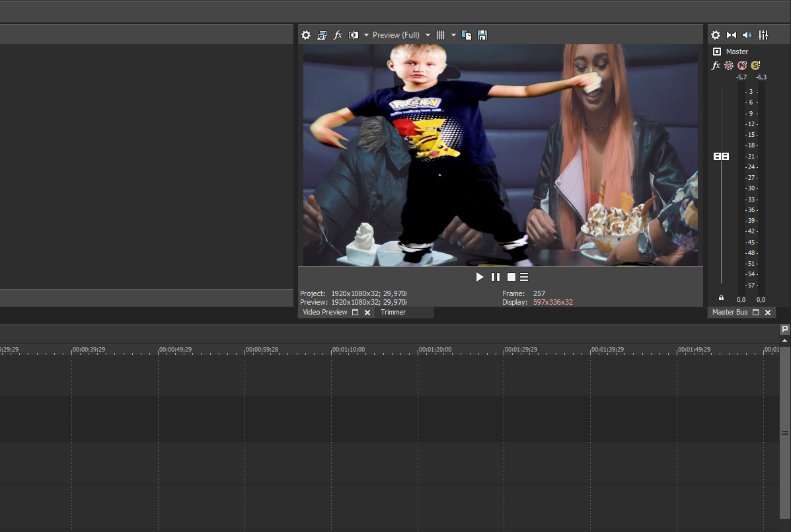The width and height of the screenshot is (791, 532).
Task: Expand overlays dropdown arrow beside grid
Action: (x=453, y=35)
